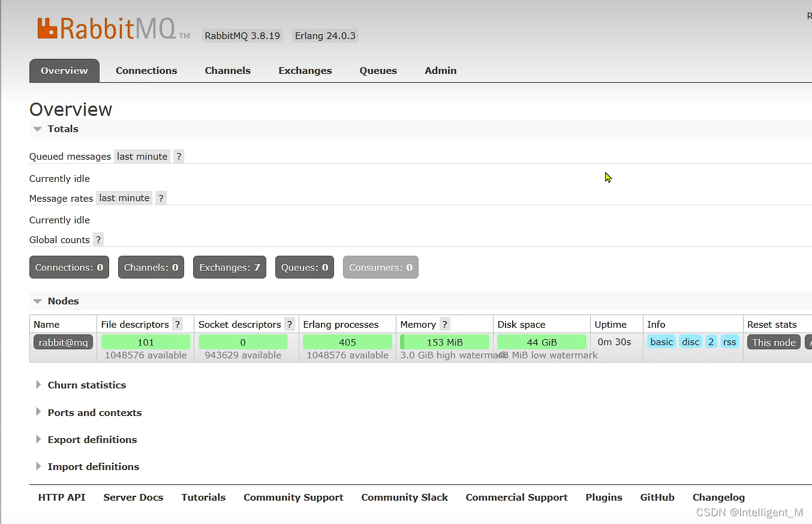812x524 pixels.
Task: Change Message rates last minute range
Action: [124, 198]
